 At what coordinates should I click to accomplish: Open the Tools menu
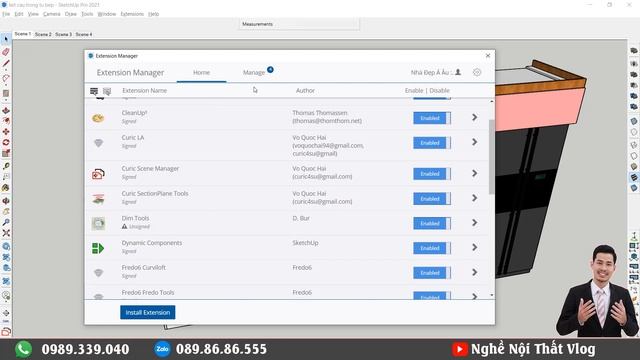click(x=87, y=14)
